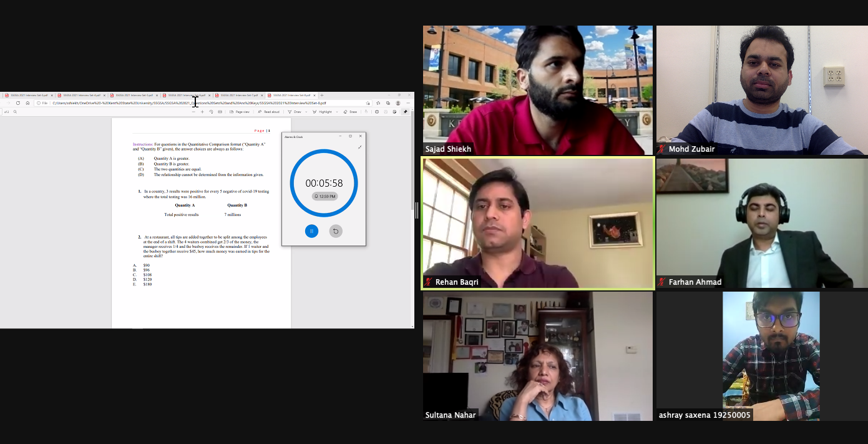
Task: Open a new browser tab
Action: click(322, 96)
